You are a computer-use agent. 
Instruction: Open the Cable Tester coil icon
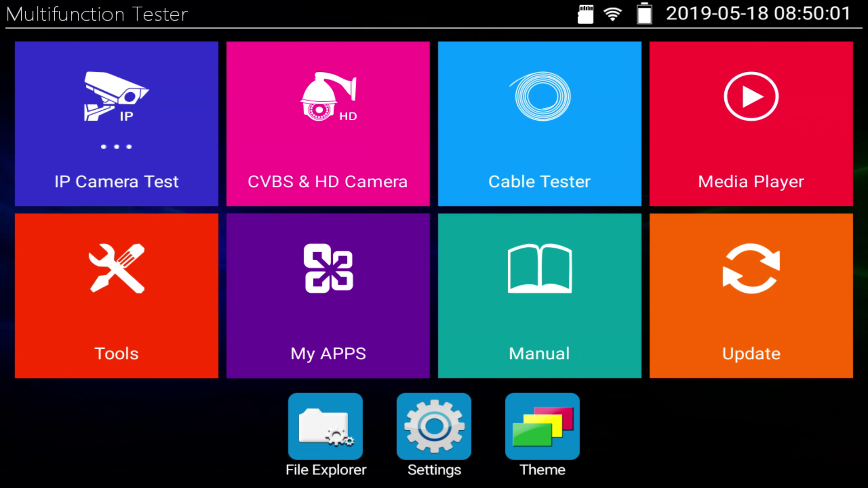[541, 96]
